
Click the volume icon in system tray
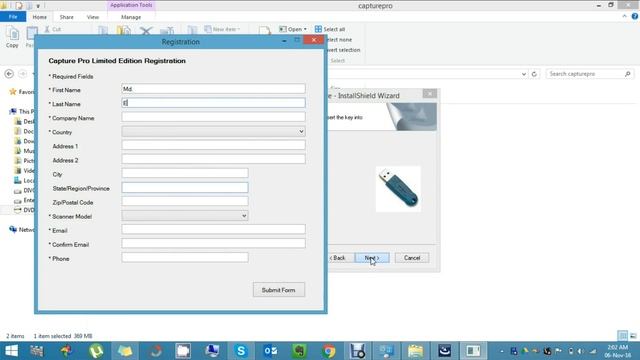click(x=580, y=351)
